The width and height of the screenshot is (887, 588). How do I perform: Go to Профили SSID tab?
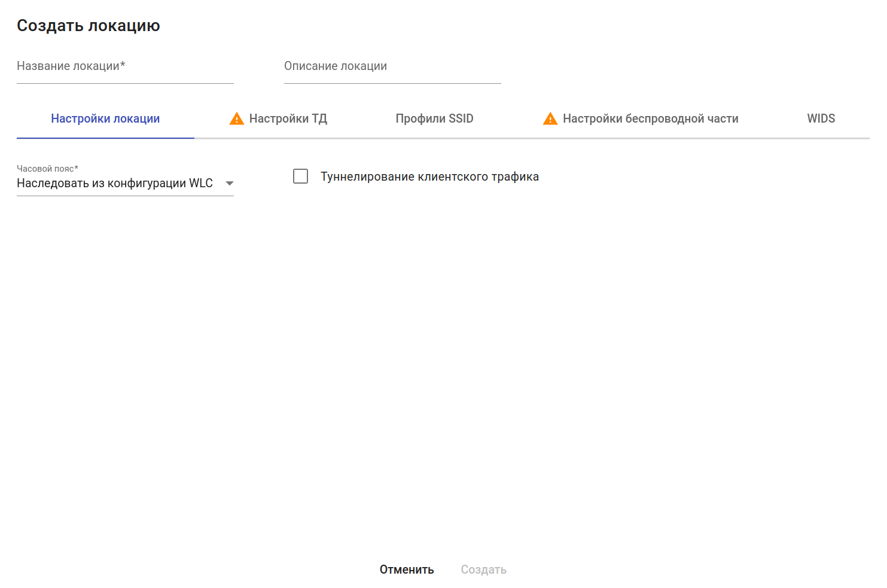coord(434,119)
